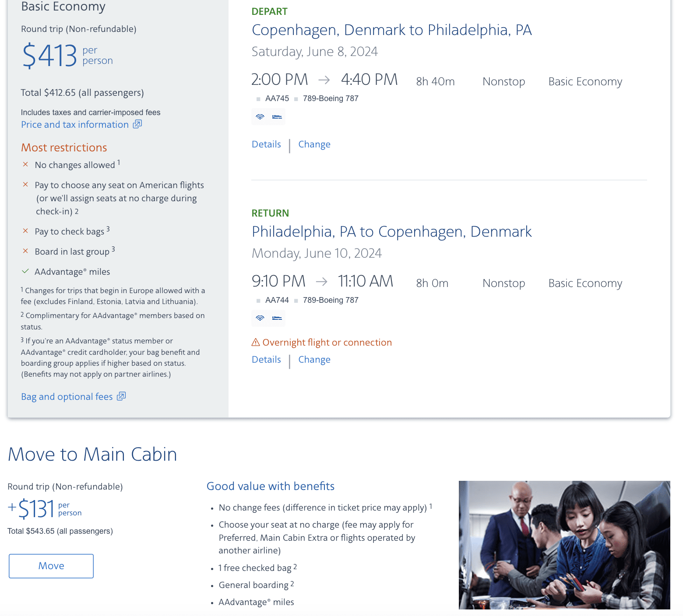Change the departing Copenhagen to Philadelphia flight
This screenshot has width=683, height=616.
(x=314, y=144)
